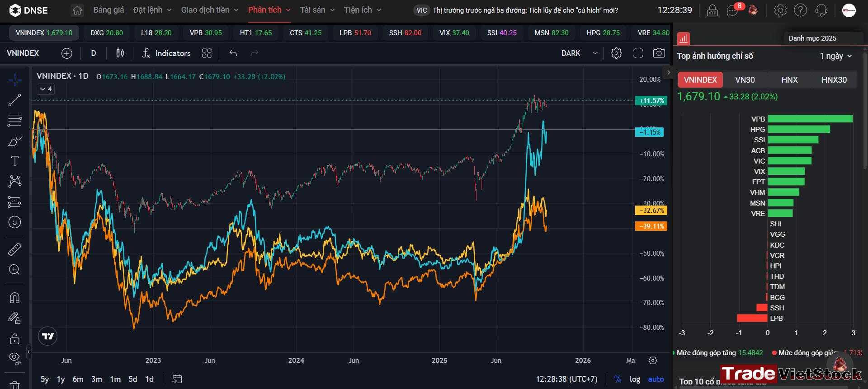Select the Text annotation tool
Screen dimensions: 868x389
(x=14, y=161)
